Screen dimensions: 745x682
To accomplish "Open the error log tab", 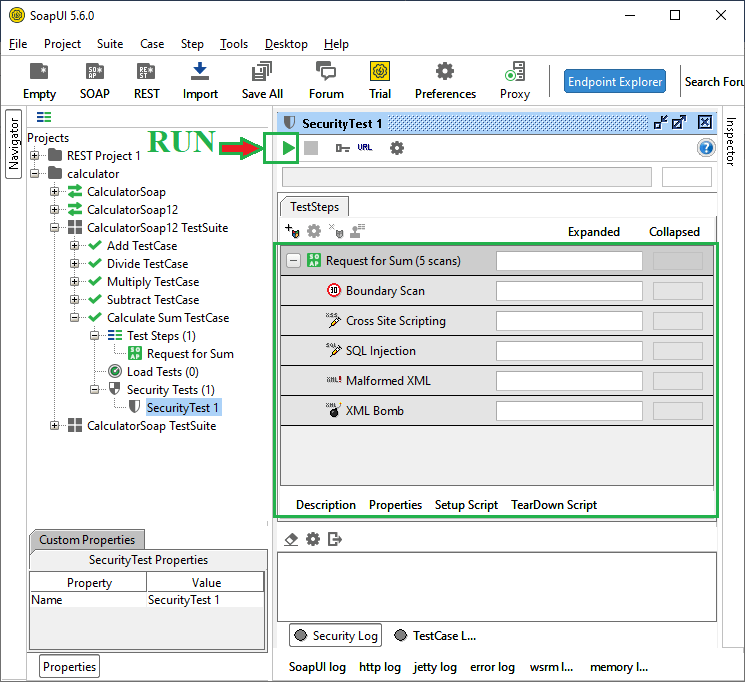I will click(492, 667).
